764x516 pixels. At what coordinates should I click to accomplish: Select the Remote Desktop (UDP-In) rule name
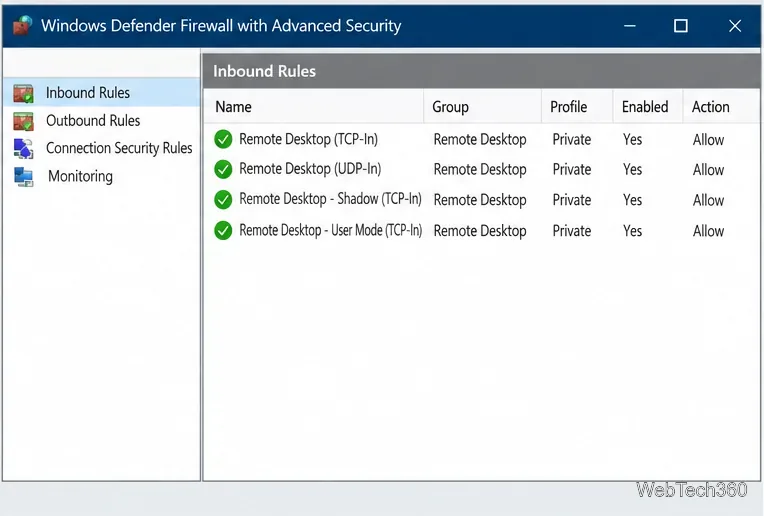(x=310, y=169)
